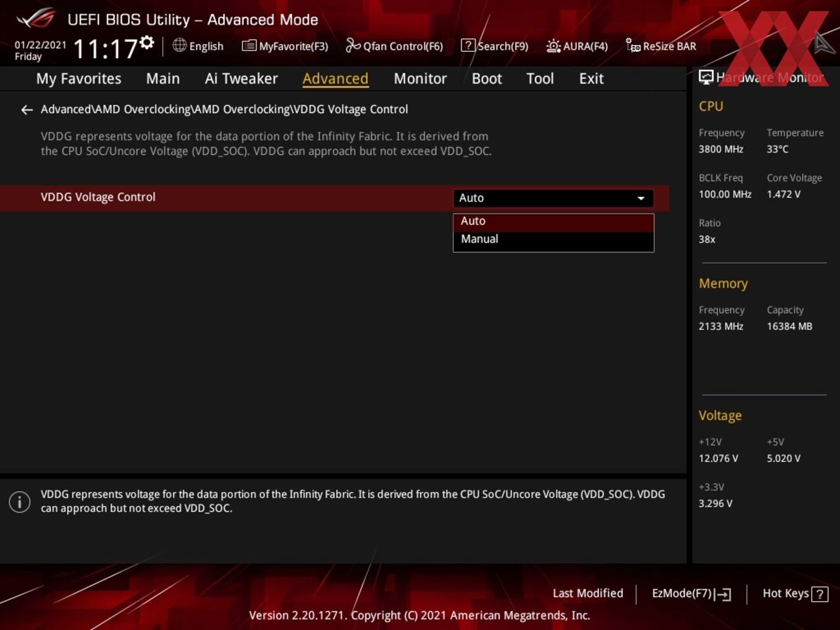Click the Memory section heading
This screenshot has width=840, height=630.
click(x=723, y=283)
